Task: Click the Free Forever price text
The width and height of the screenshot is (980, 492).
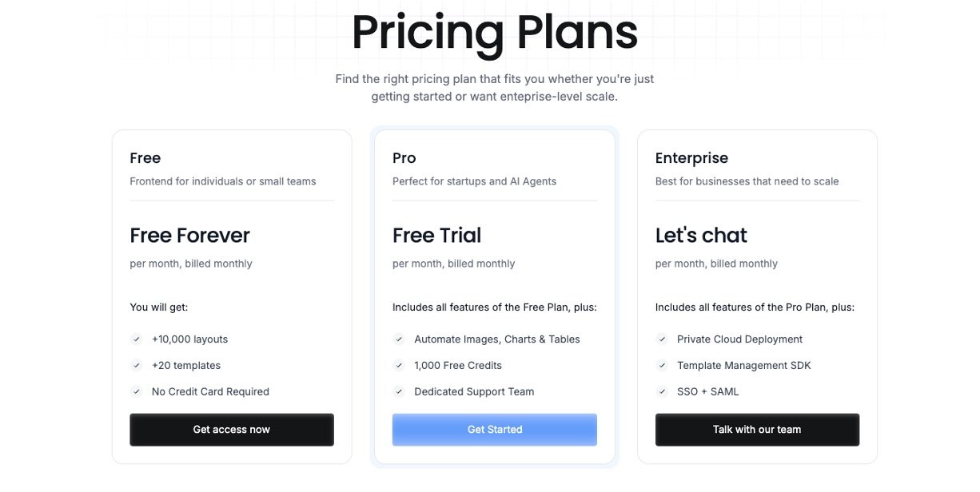Action: point(189,236)
